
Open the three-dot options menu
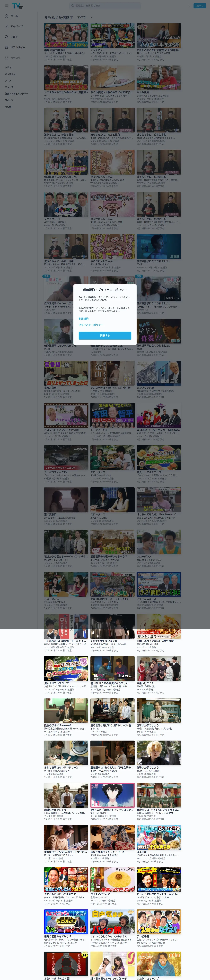[x=189, y=6]
